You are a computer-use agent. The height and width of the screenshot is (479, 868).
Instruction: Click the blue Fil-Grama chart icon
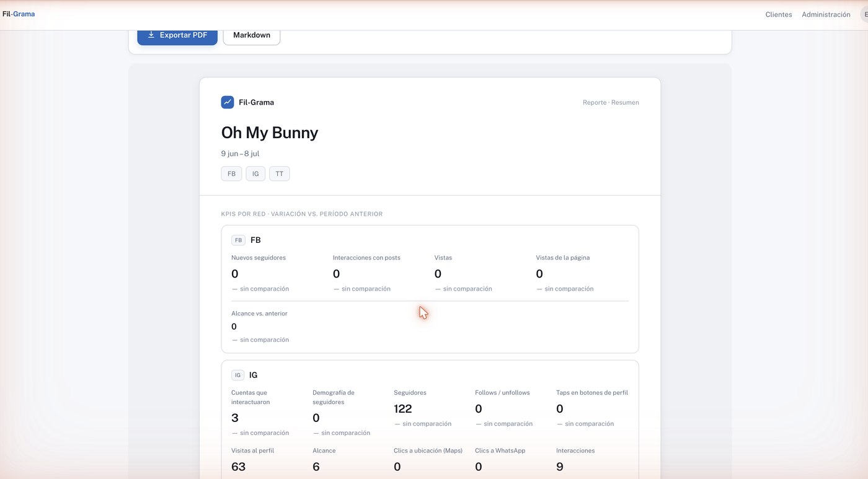[228, 102]
